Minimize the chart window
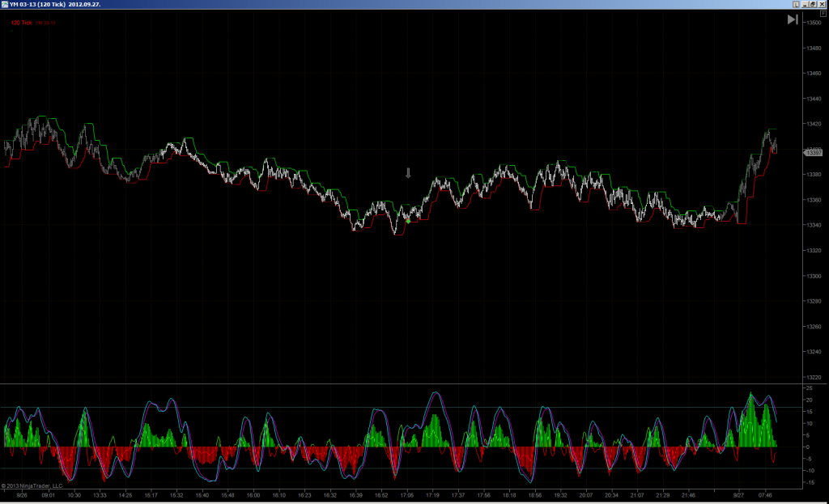The height and width of the screenshot is (504, 829). pyautogui.click(x=806, y=4)
